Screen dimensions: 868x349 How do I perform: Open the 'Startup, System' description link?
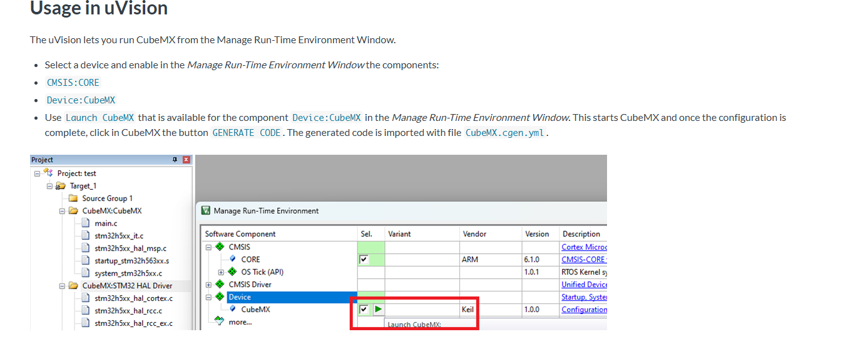[x=584, y=297]
